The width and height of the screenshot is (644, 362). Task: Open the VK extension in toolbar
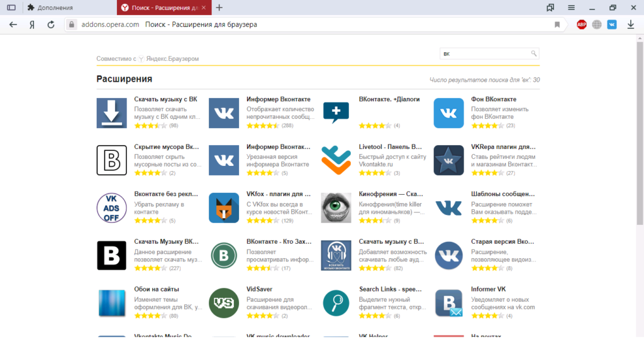(x=612, y=25)
